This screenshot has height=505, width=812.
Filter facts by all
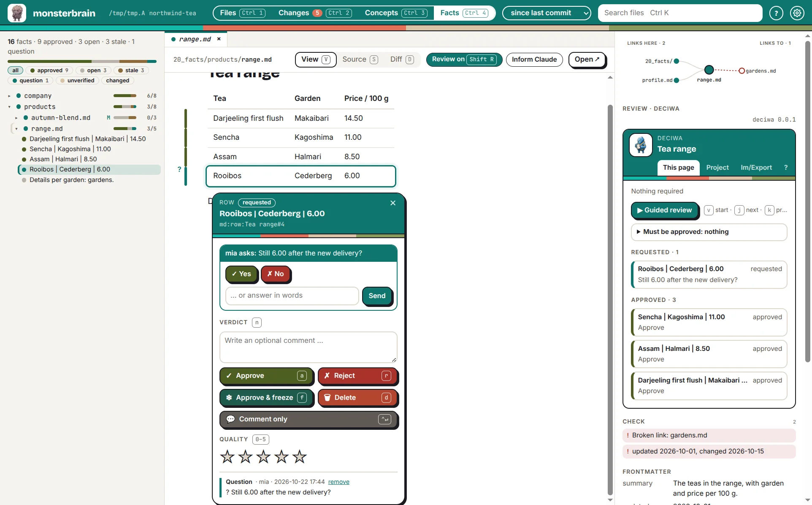pyautogui.click(x=15, y=70)
